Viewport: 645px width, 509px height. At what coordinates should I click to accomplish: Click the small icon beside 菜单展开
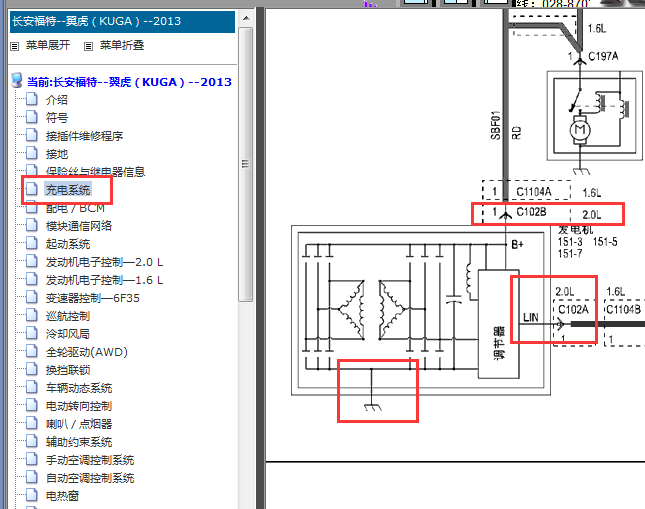click(15, 46)
